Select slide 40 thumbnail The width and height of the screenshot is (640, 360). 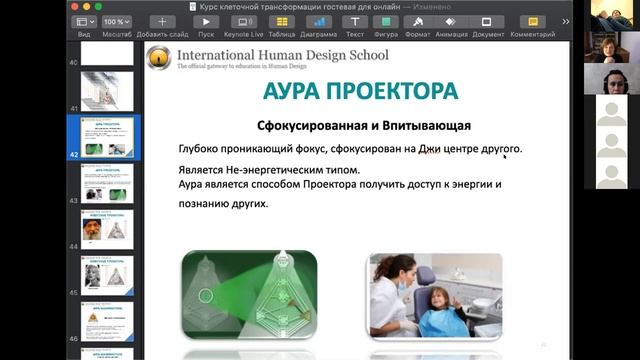(107, 53)
